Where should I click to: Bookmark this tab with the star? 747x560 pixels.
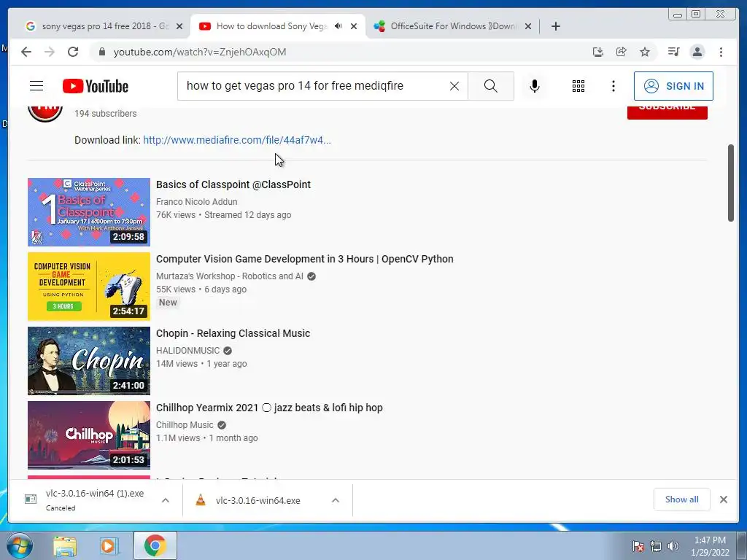coord(645,52)
